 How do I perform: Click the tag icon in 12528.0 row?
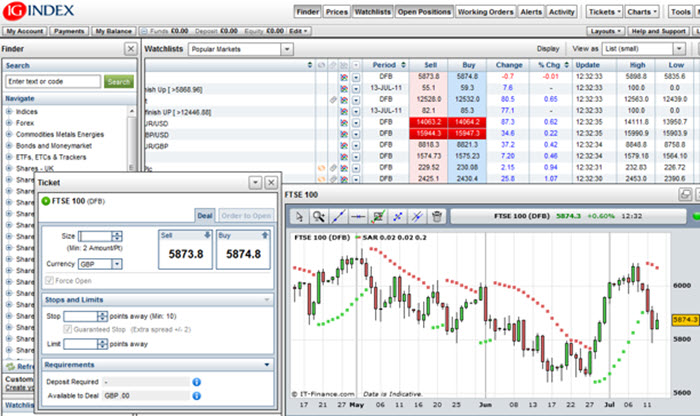tap(333, 100)
